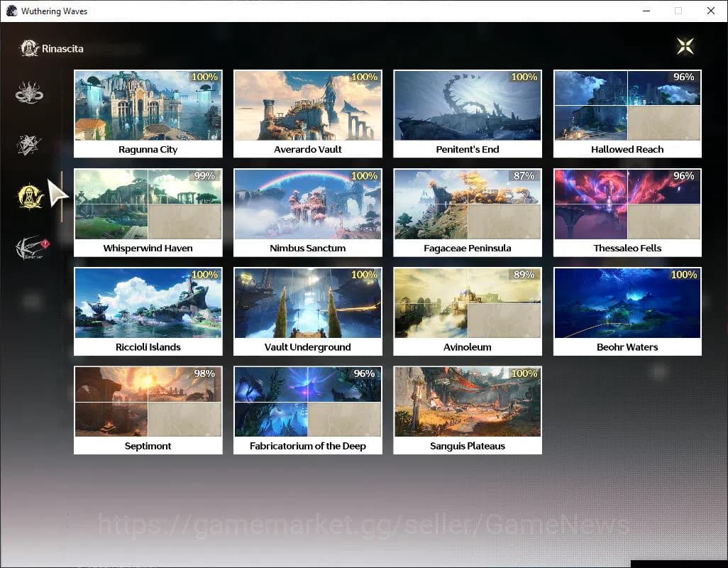Click the highlighted gold Rinascita sidebar emblem
The height and width of the screenshot is (568, 728).
pyautogui.click(x=31, y=197)
